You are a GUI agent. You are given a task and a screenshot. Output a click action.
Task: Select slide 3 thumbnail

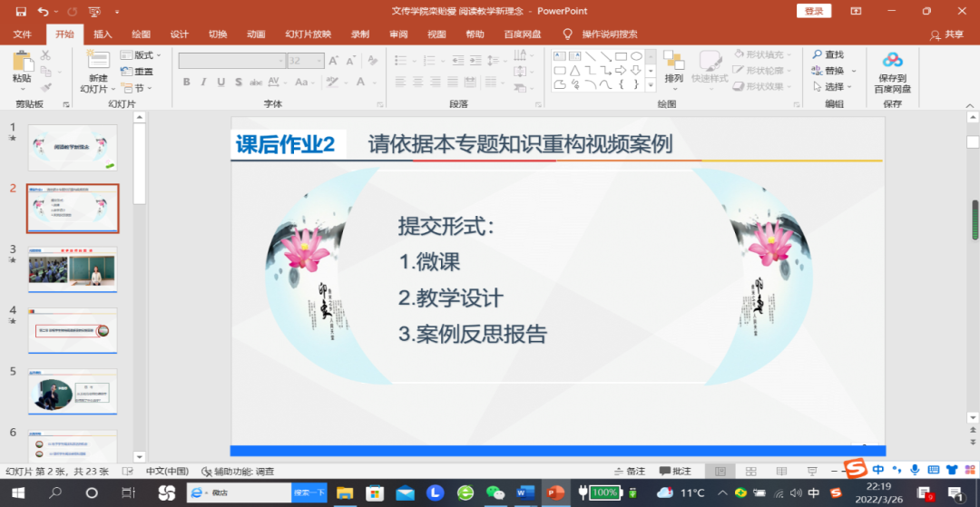coord(73,269)
